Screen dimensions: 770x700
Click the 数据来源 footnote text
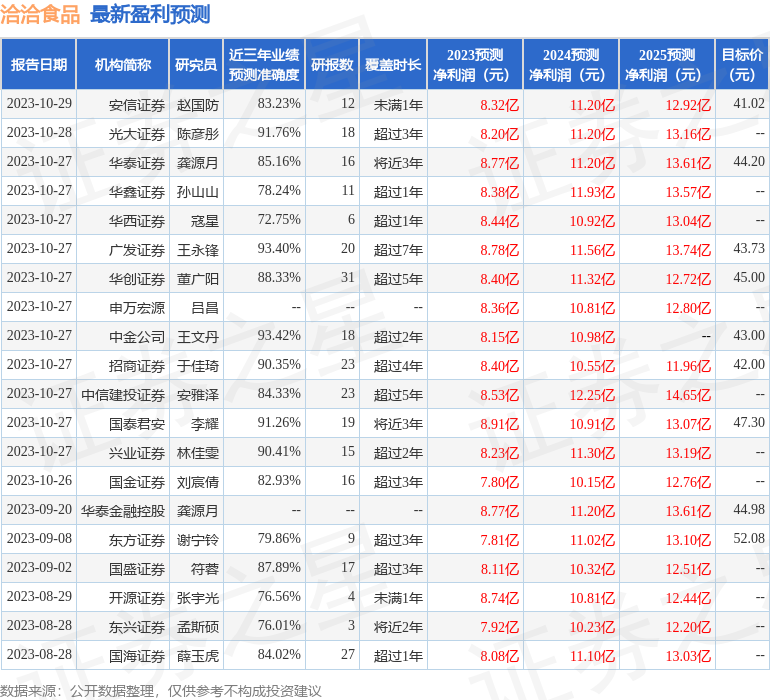point(161,691)
